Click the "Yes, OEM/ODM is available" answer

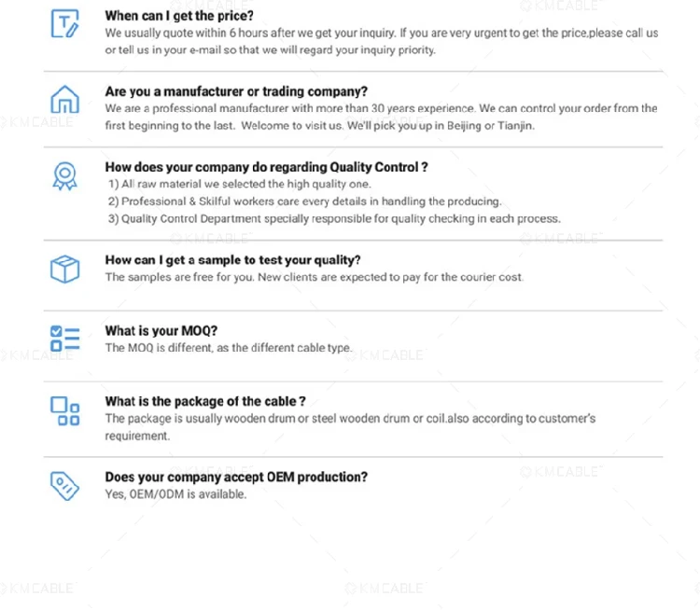click(175, 494)
